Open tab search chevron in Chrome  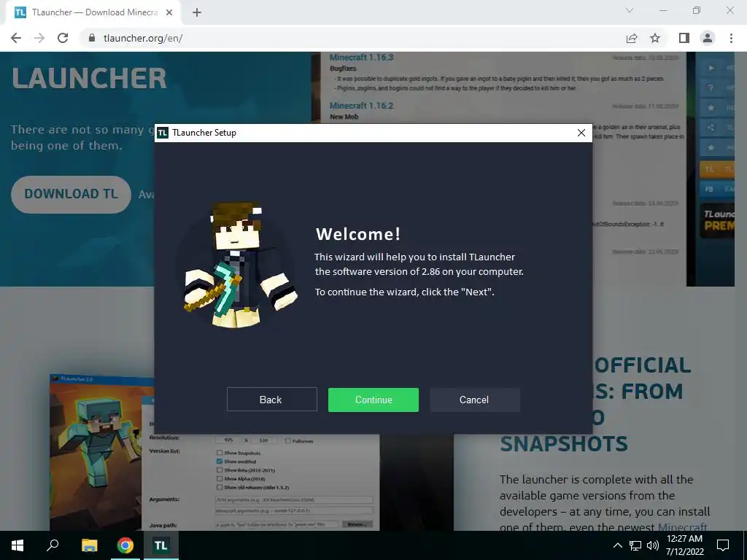coord(630,10)
